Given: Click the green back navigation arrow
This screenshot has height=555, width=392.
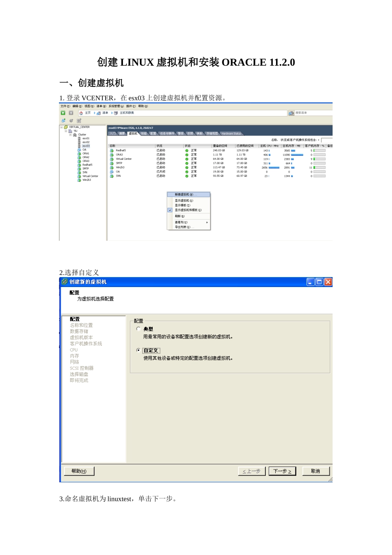Looking at the screenshot, I should point(63,113).
